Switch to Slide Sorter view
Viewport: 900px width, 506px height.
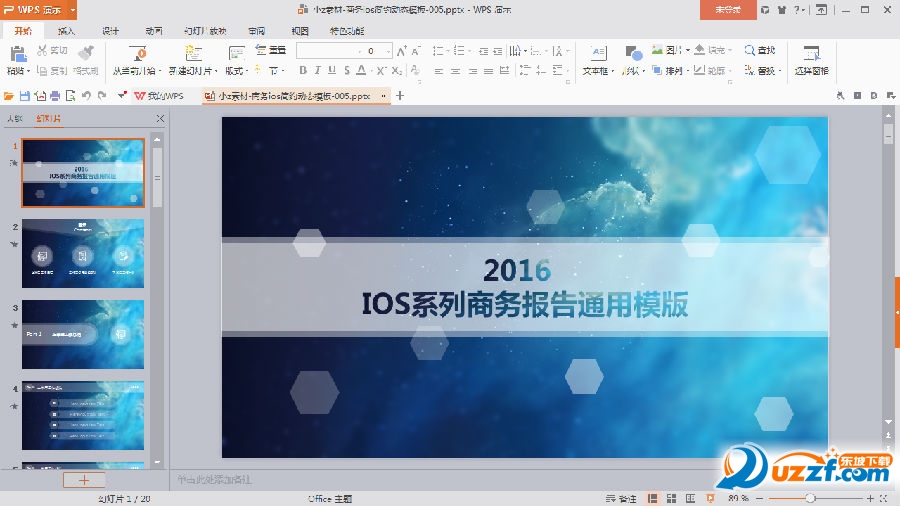(672, 499)
